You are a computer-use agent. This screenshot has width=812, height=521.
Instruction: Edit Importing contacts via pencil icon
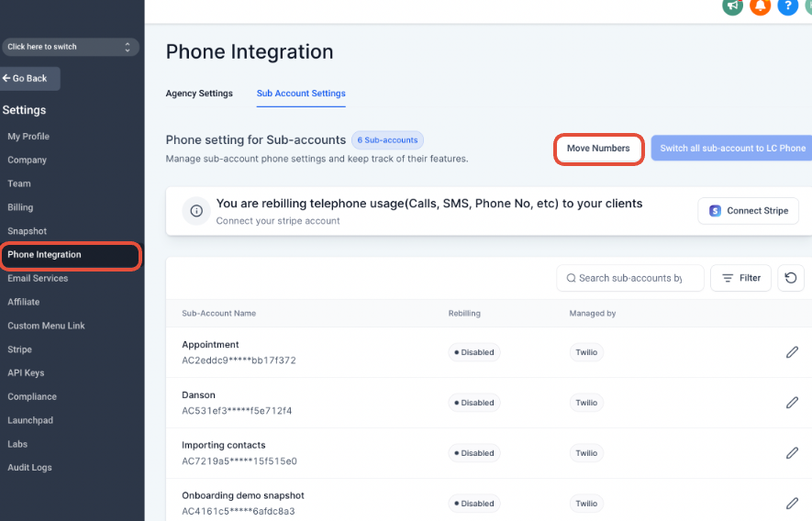[x=792, y=453]
